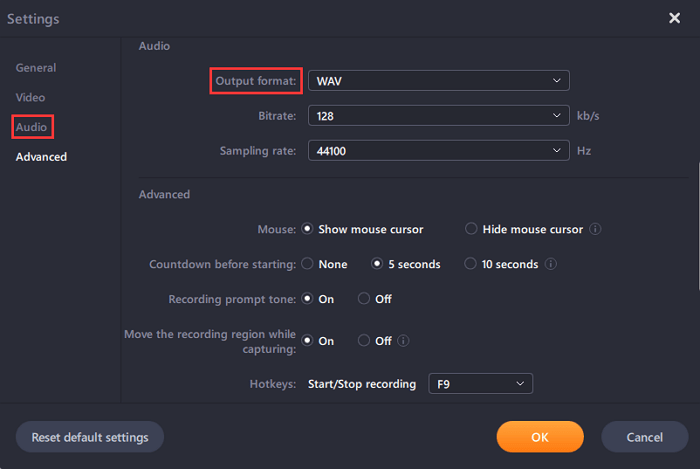Viewport: 700px width, 469px height.
Task: Turn recording prompt tone Off
Action: pyautogui.click(x=364, y=299)
